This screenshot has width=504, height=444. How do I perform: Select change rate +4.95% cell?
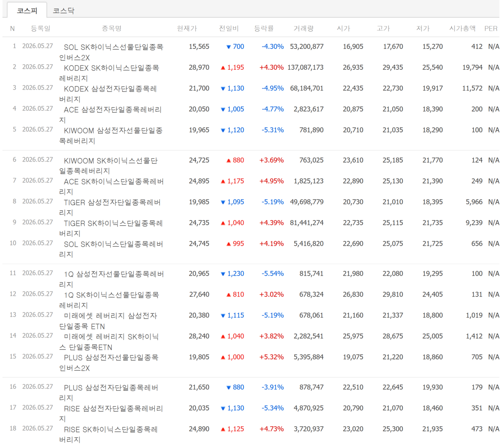[272, 181]
